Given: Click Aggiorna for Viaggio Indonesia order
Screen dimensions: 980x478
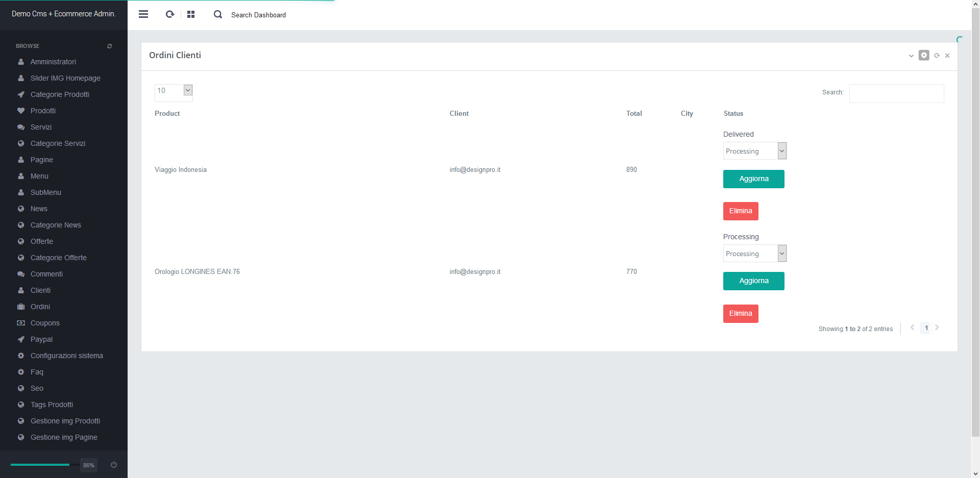Looking at the screenshot, I should click(753, 179).
